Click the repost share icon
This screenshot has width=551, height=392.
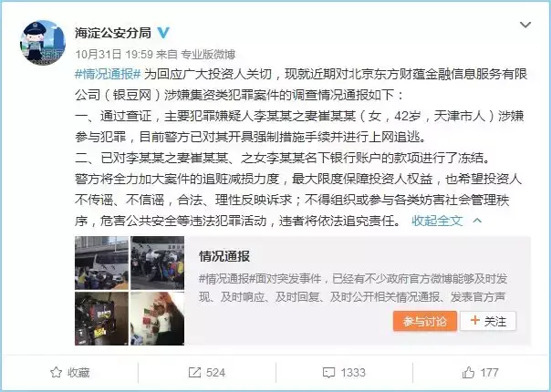[194, 372]
